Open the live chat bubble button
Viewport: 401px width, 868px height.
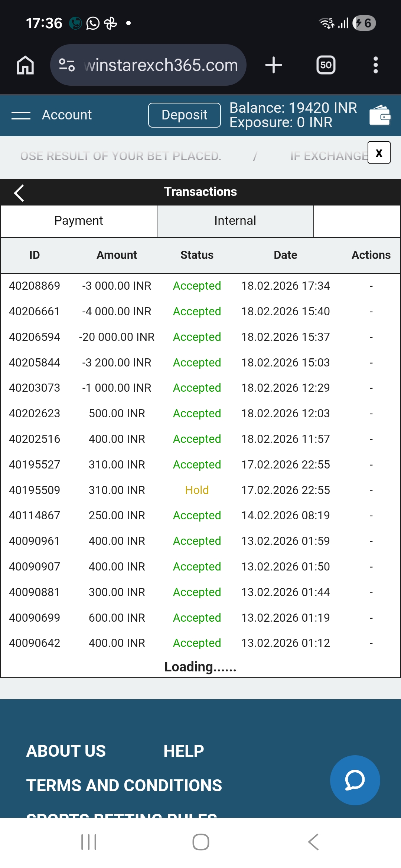[355, 780]
